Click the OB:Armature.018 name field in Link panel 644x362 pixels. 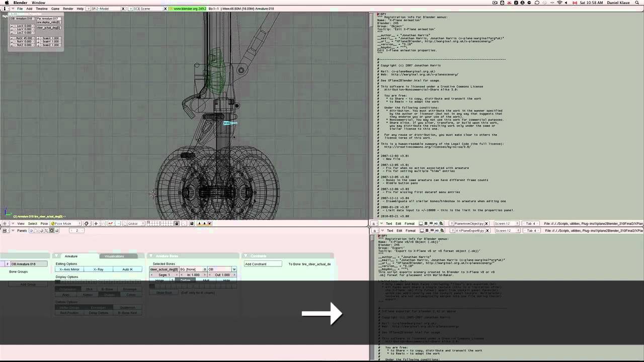pyautogui.click(x=29, y=264)
